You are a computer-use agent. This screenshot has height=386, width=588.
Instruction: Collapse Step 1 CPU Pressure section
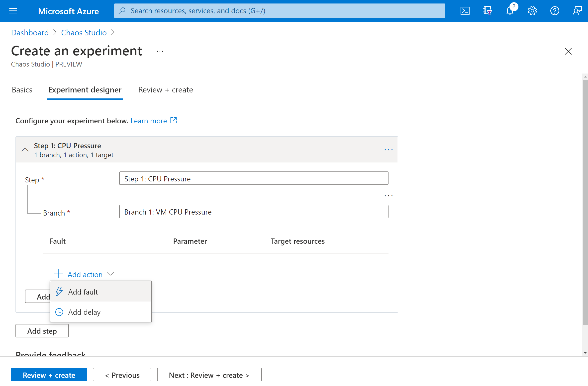[x=25, y=149]
